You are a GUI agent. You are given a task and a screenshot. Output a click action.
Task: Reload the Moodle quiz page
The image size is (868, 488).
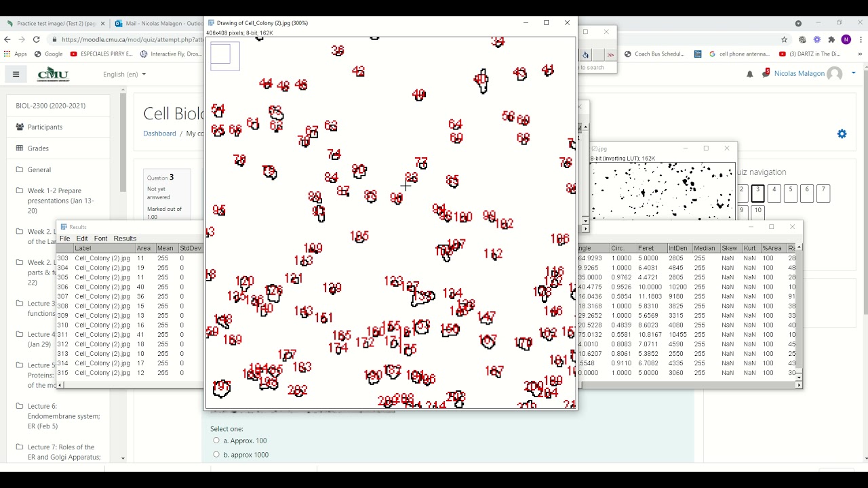[36, 39]
